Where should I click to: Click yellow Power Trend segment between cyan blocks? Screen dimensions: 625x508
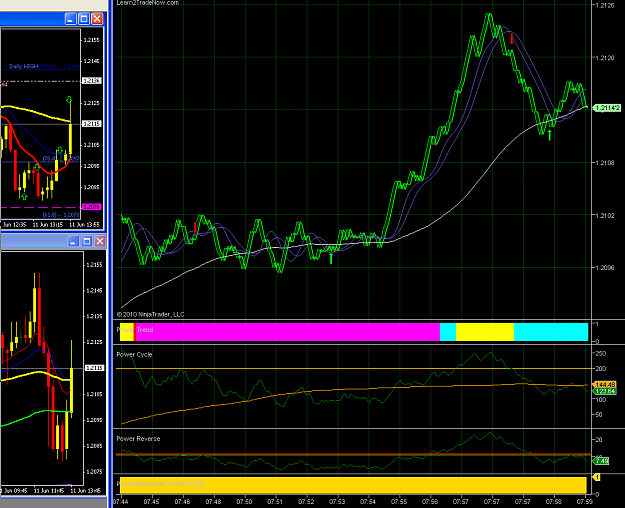pyautogui.click(x=485, y=332)
